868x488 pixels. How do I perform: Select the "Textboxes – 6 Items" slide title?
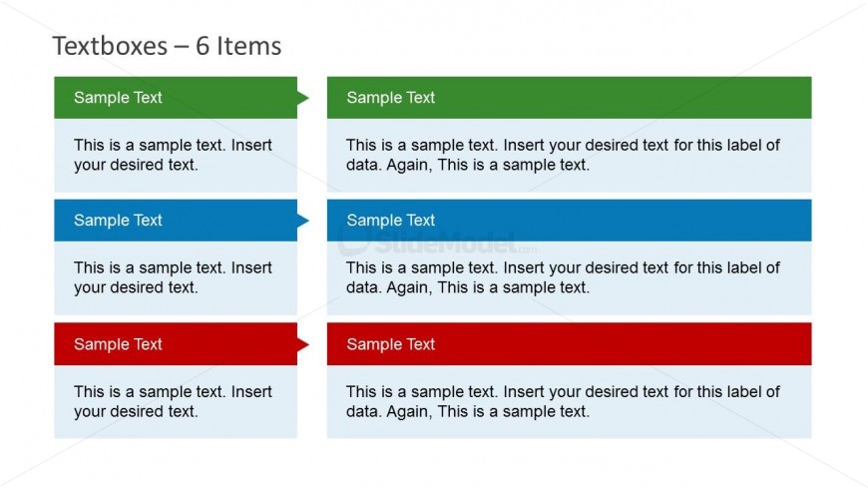[x=167, y=46]
